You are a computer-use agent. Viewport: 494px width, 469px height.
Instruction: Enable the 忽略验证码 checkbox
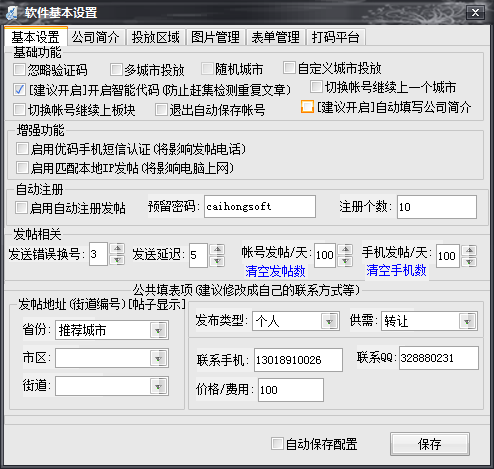point(19,70)
